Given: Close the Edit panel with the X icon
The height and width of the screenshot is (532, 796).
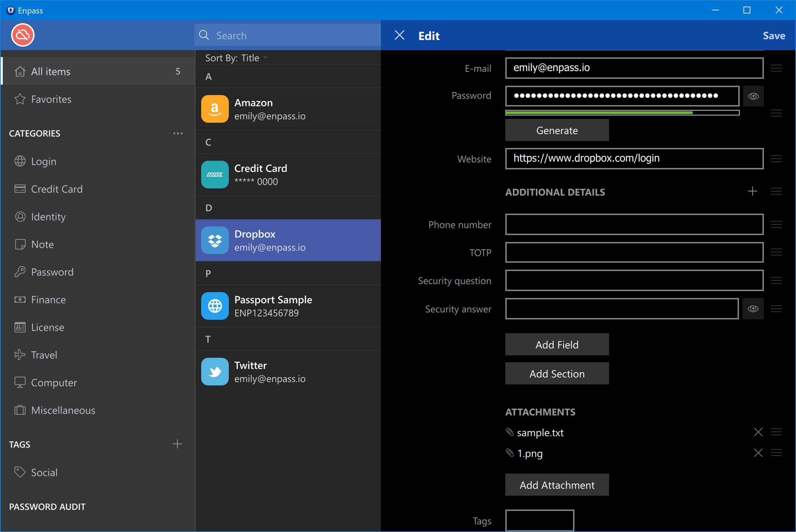Looking at the screenshot, I should (400, 35).
